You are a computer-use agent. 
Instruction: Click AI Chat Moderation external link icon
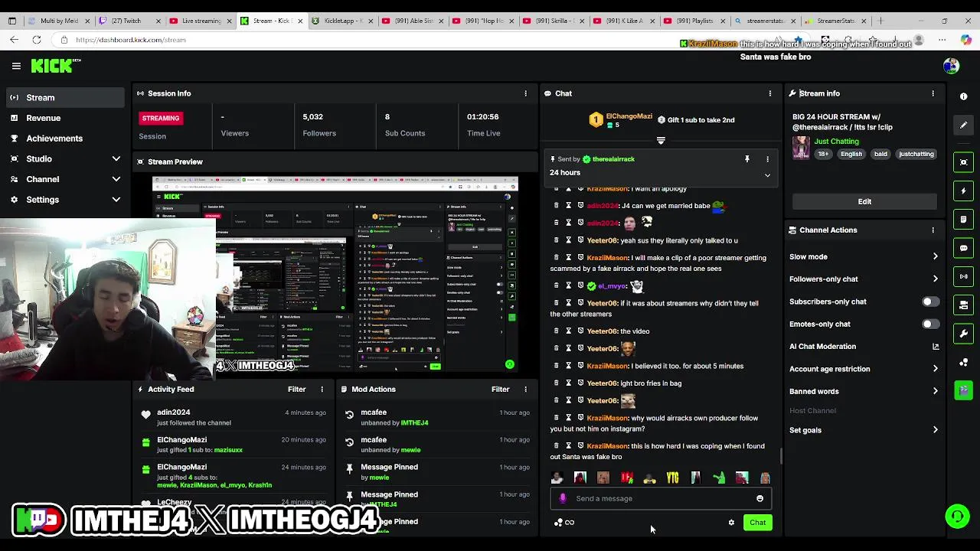point(935,347)
